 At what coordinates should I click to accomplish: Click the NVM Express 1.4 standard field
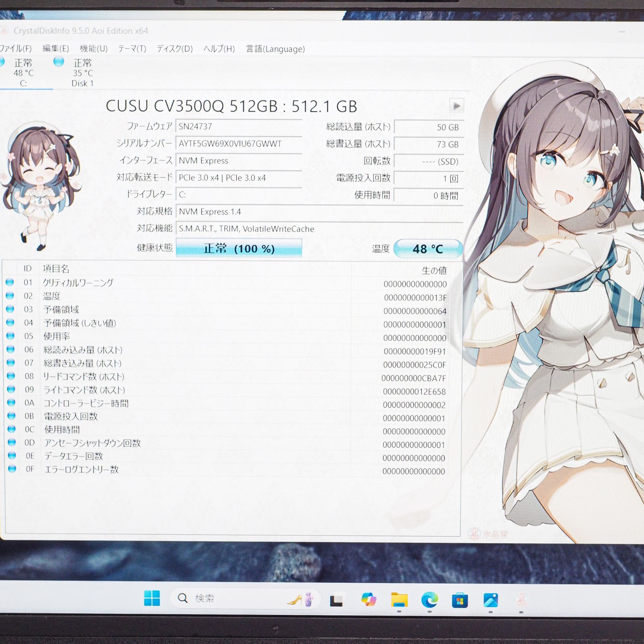[320, 212]
